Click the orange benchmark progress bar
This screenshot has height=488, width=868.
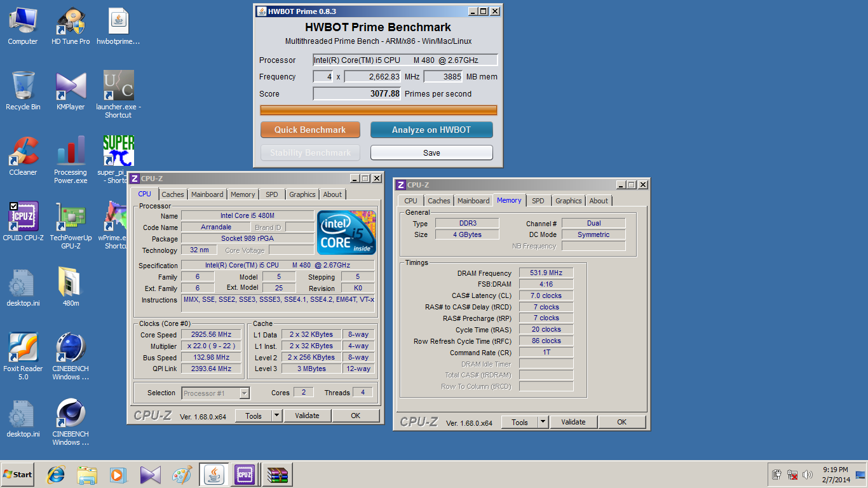click(379, 110)
